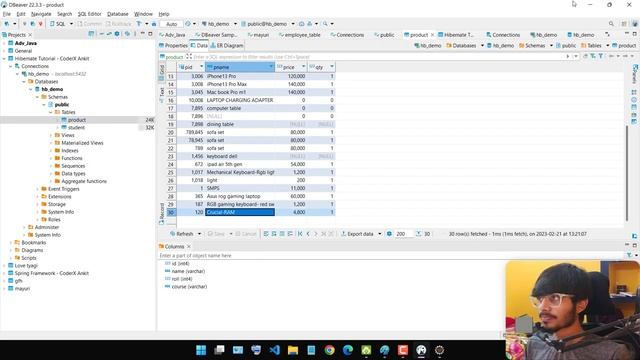Image resolution: width=640 pixels, height=360 pixels.
Task: Click the Asus rog gaming laptop cell
Action: click(x=240, y=196)
